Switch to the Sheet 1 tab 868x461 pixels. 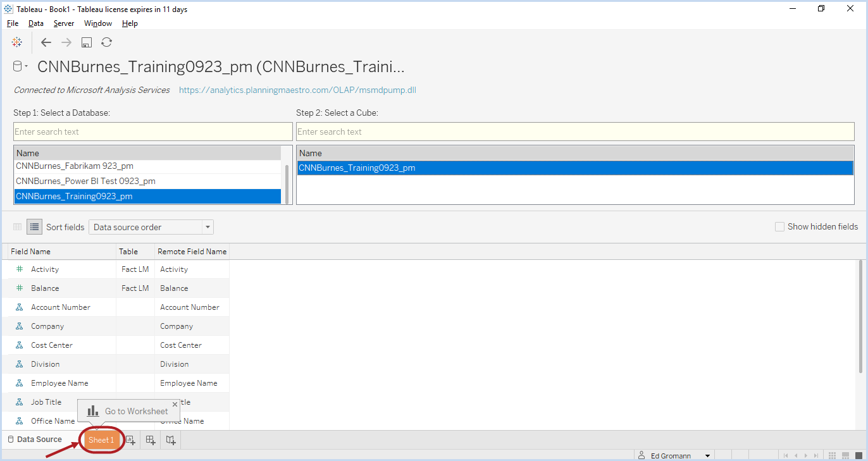[x=101, y=440]
